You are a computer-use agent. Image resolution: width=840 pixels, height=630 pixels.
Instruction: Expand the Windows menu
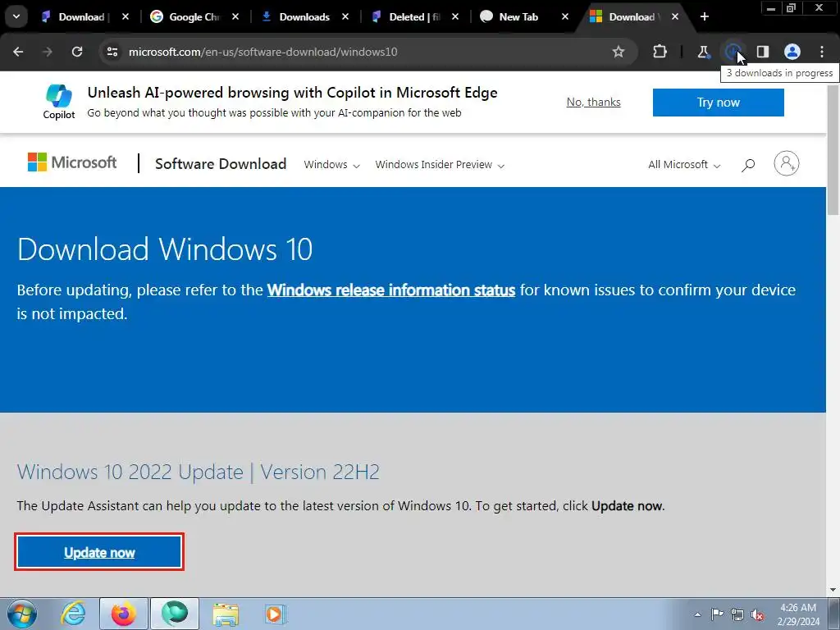(x=331, y=165)
